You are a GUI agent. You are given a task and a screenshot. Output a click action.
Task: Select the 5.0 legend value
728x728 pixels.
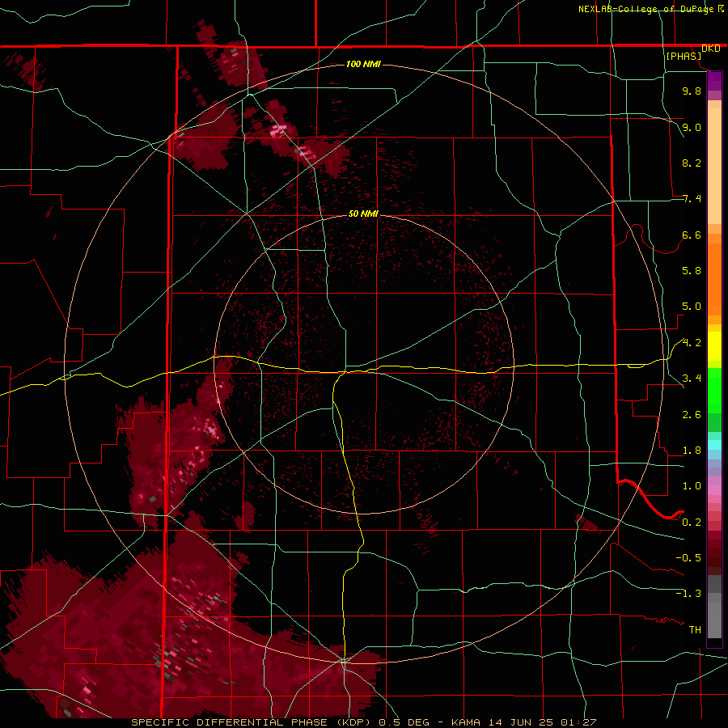tap(692, 307)
